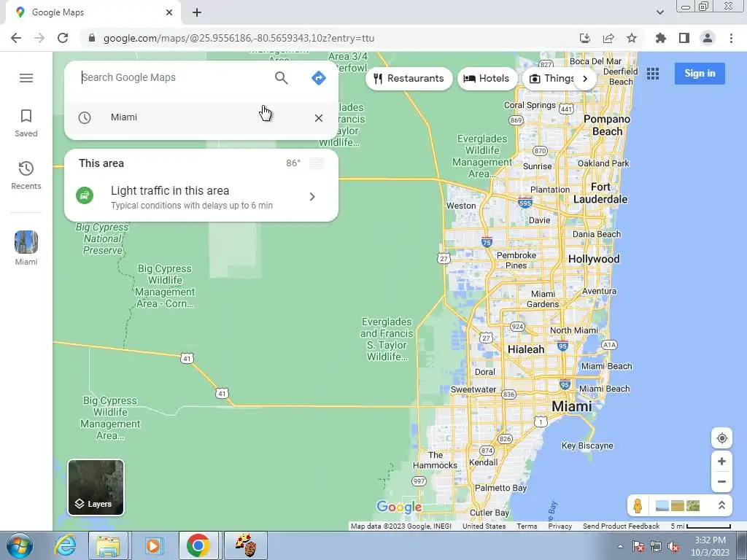Click the Sign in button
747x560 pixels.
(700, 74)
